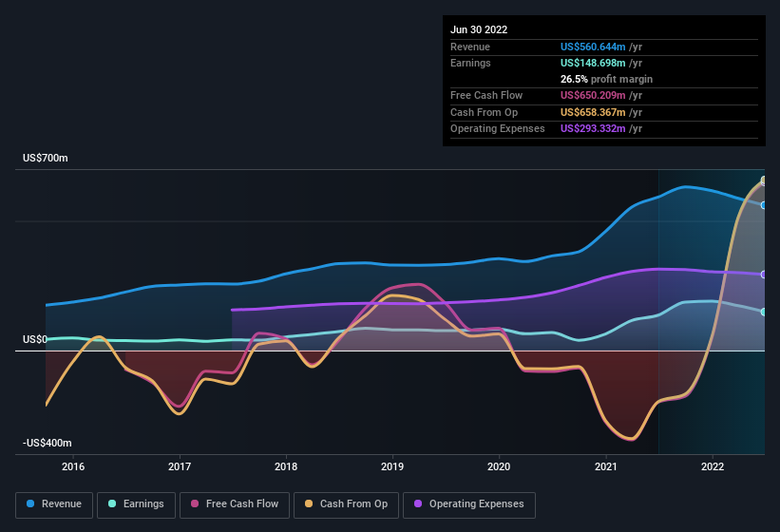This screenshot has height=532, width=780.
Task: Click the Cash From Op value US$658.367m
Action: 594,112
